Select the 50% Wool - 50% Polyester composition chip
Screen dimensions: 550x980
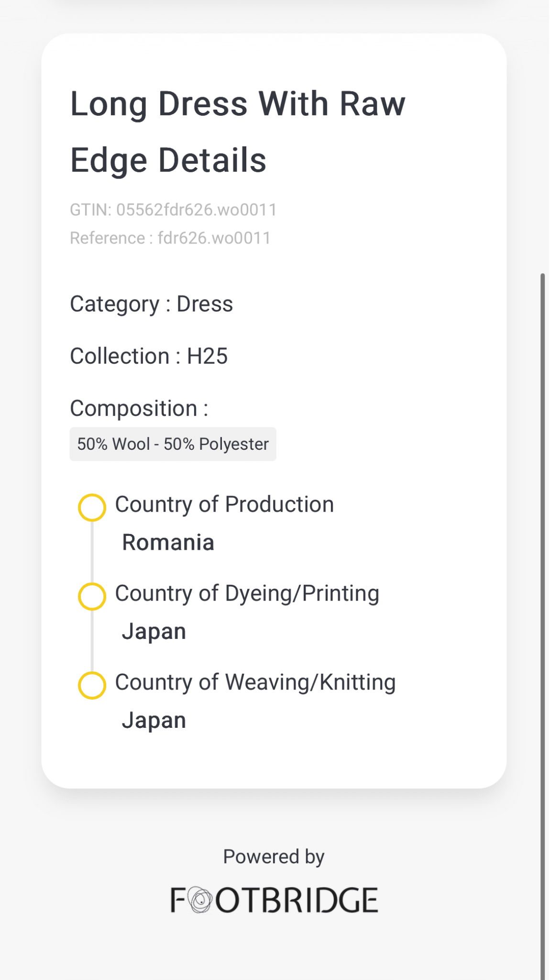tap(173, 444)
